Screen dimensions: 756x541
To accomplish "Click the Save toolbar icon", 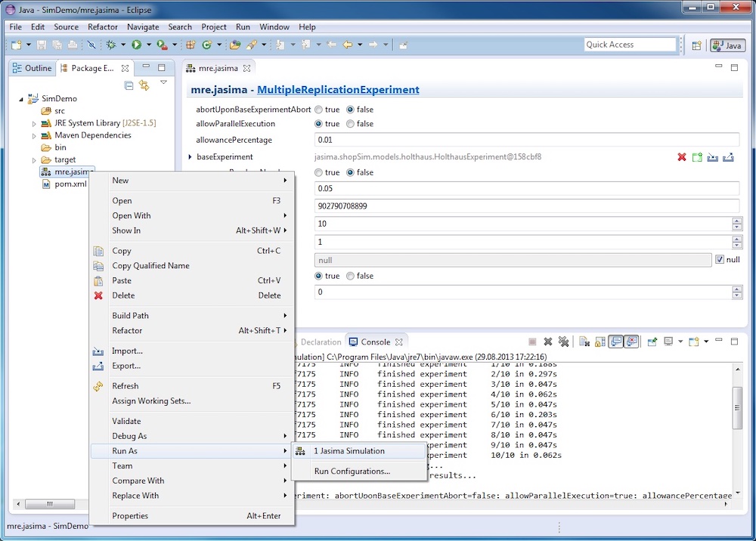I will pos(42,45).
